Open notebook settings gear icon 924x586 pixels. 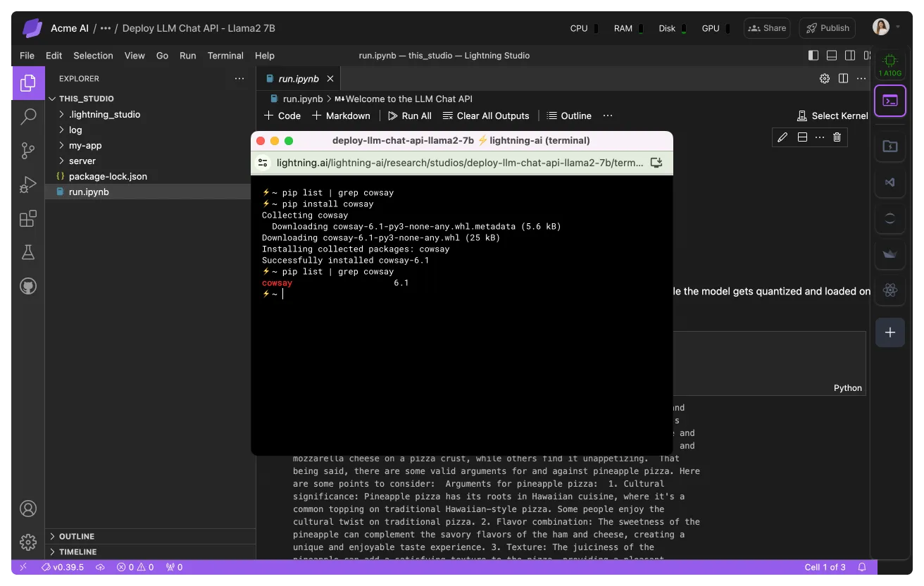(x=825, y=79)
